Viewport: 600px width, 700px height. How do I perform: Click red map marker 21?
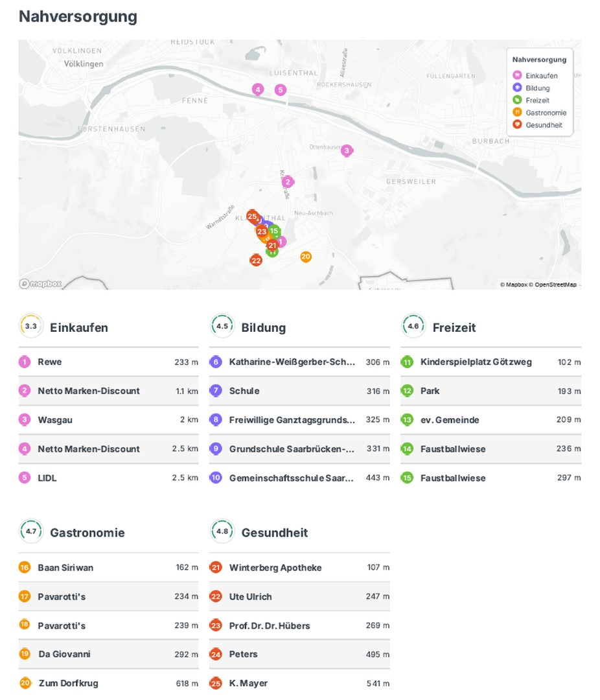coord(272,245)
